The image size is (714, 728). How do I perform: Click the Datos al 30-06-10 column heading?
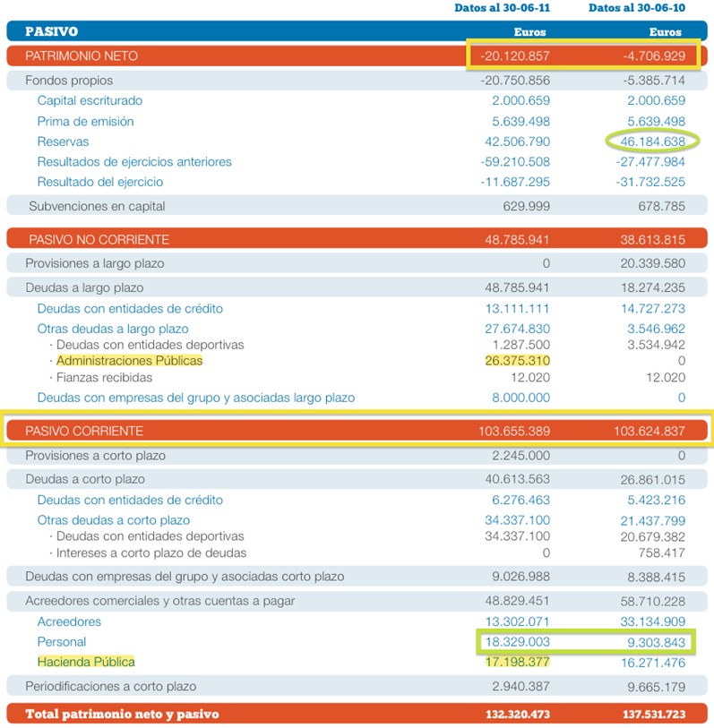[x=637, y=8]
